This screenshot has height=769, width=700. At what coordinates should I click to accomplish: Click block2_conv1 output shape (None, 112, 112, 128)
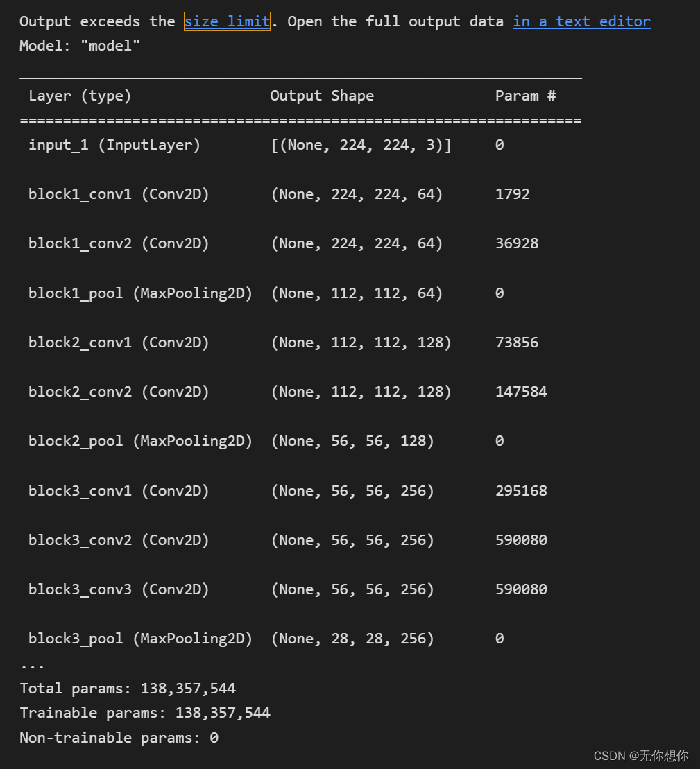pos(361,343)
